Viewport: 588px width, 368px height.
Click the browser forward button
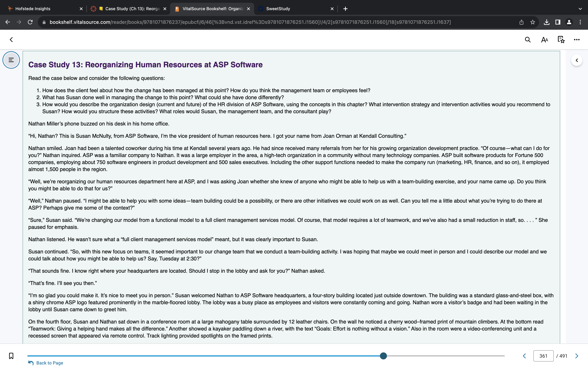(19, 22)
